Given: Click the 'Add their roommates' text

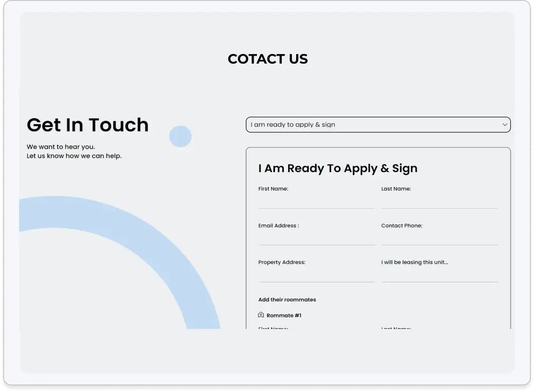Looking at the screenshot, I should [287, 300].
